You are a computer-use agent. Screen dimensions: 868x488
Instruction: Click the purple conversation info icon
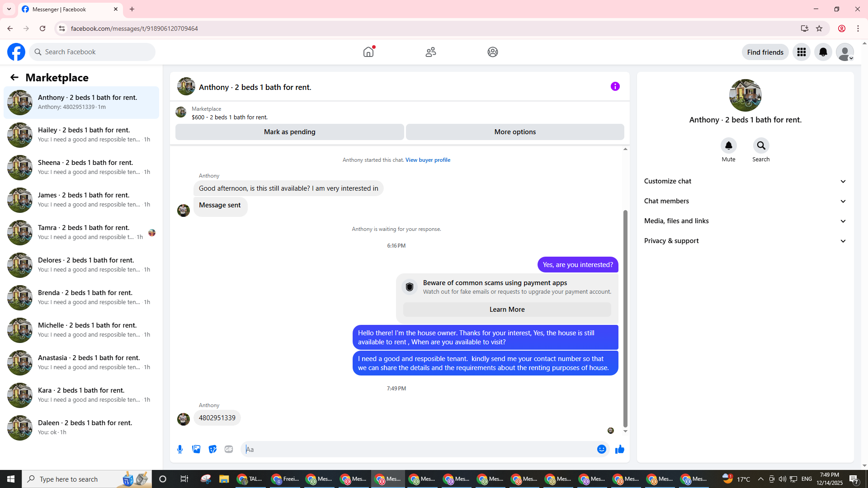click(x=615, y=86)
